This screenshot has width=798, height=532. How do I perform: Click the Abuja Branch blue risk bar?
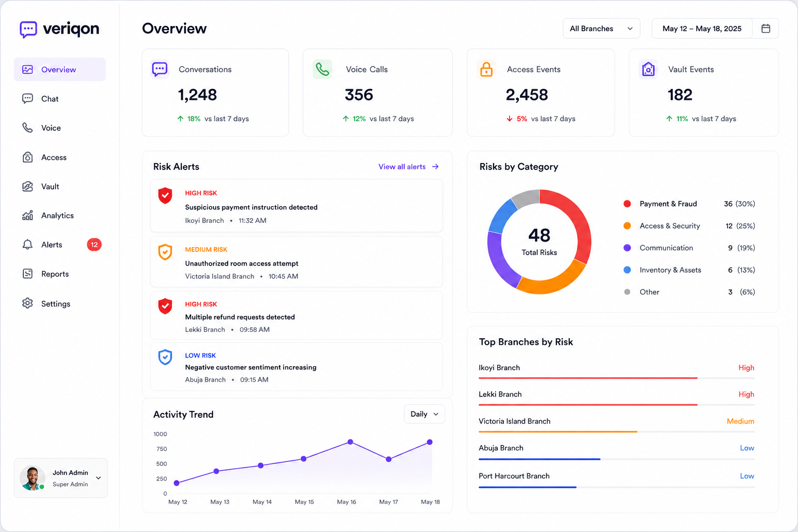tap(539, 459)
